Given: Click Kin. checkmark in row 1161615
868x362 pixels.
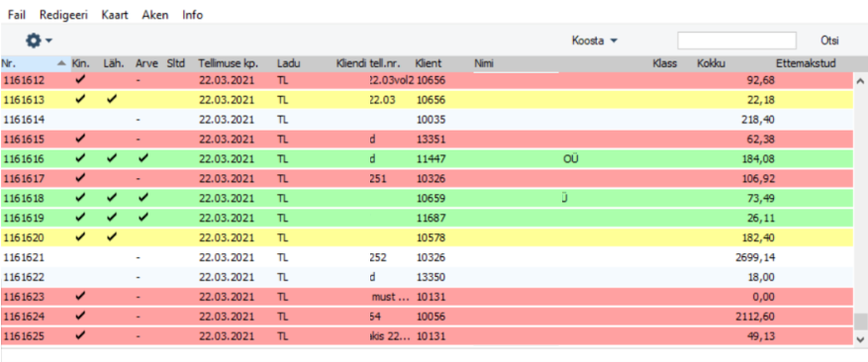Looking at the screenshot, I should tap(81, 138).
